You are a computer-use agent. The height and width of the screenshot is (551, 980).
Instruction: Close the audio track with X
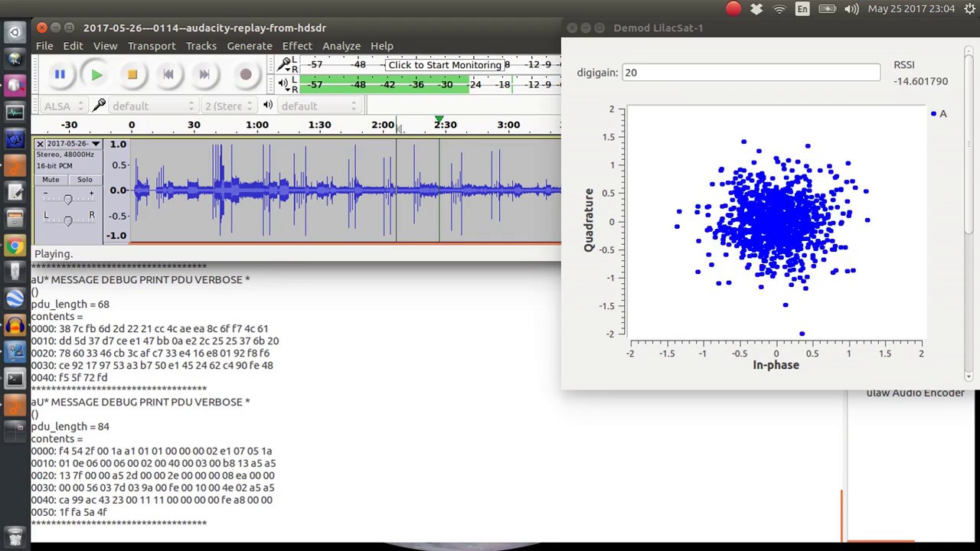pos(40,144)
